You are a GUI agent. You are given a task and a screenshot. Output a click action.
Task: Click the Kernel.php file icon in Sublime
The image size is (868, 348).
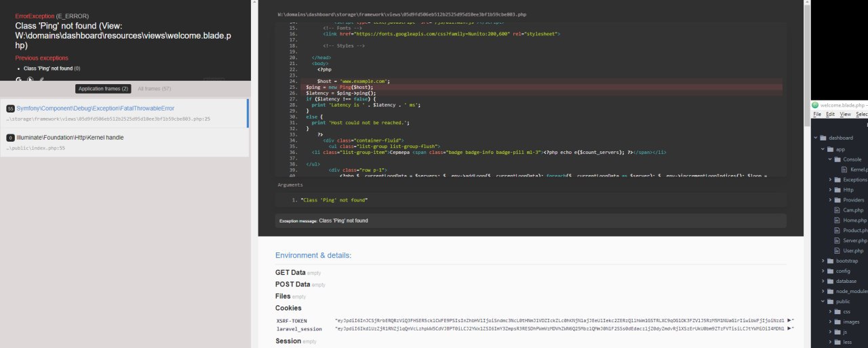(x=845, y=170)
